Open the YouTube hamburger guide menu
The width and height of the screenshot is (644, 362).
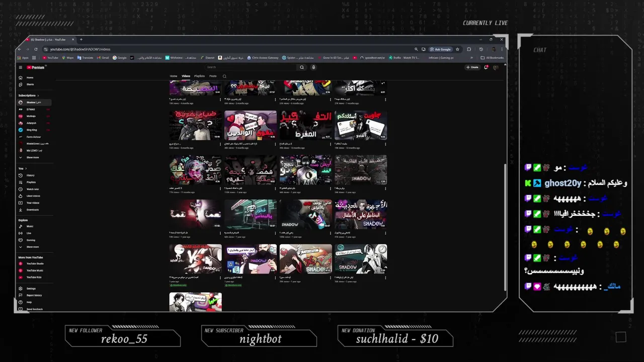[x=20, y=67]
